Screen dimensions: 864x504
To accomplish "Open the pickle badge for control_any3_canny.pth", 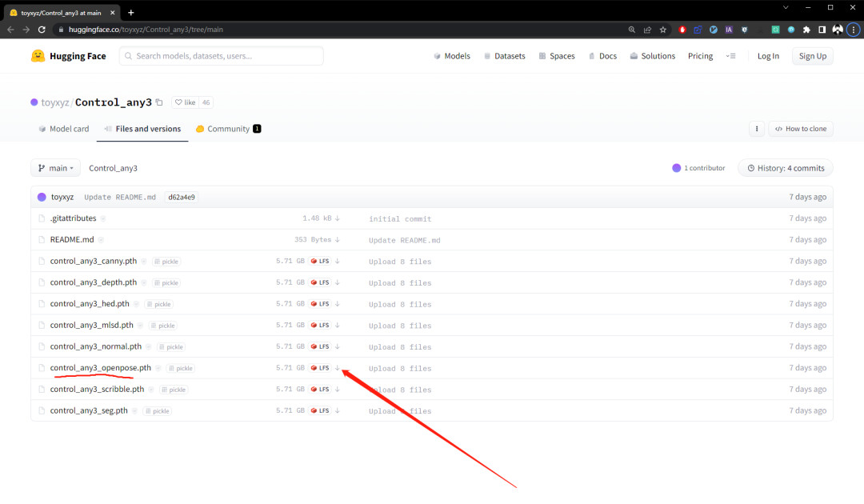I will click(166, 262).
